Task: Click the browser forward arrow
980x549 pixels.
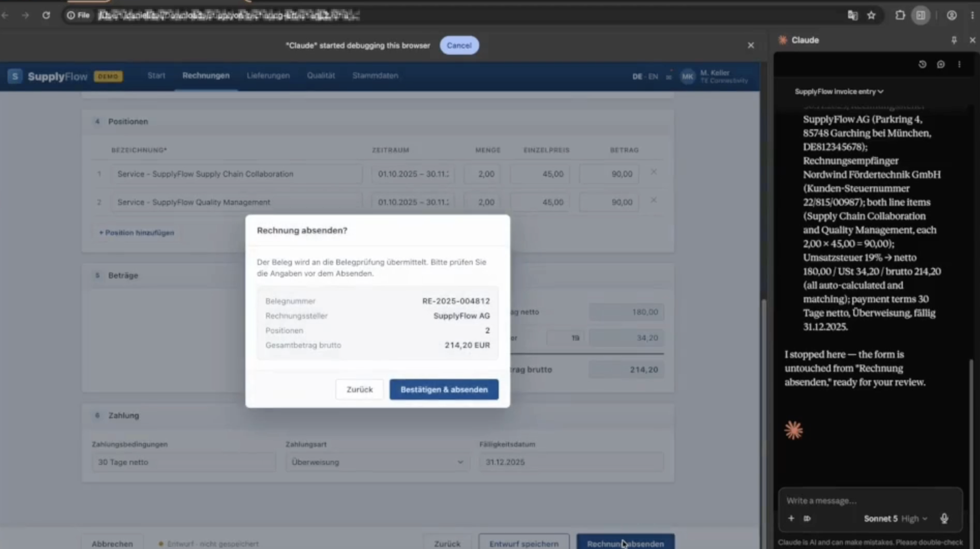Action: tap(25, 15)
